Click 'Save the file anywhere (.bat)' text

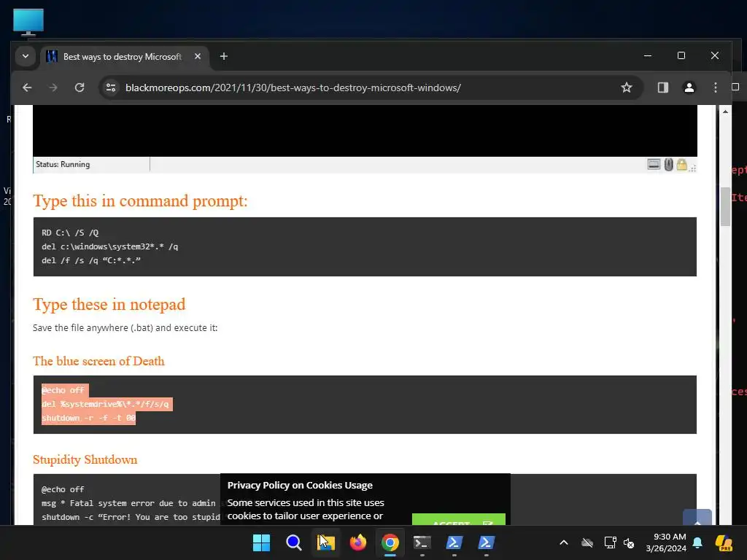[x=125, y=327]
